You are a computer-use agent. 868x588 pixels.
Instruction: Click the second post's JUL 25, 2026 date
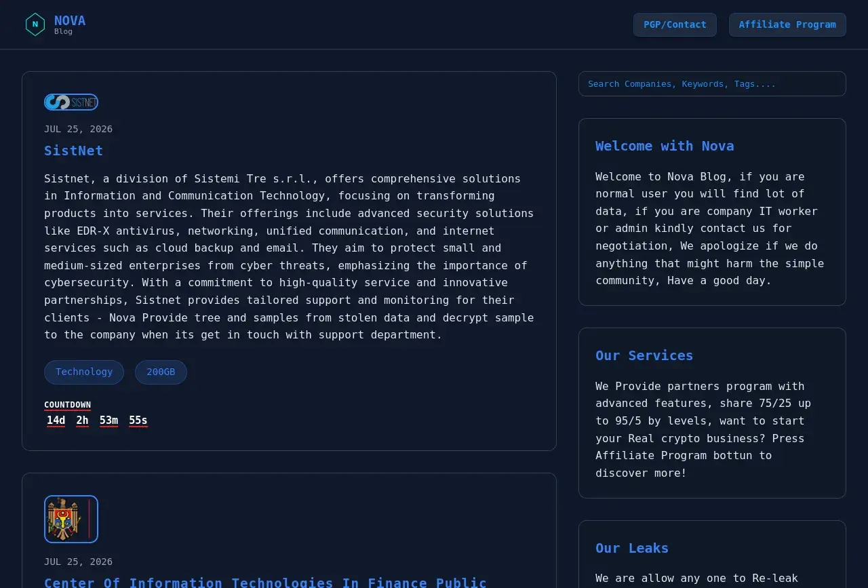[79, 562]
